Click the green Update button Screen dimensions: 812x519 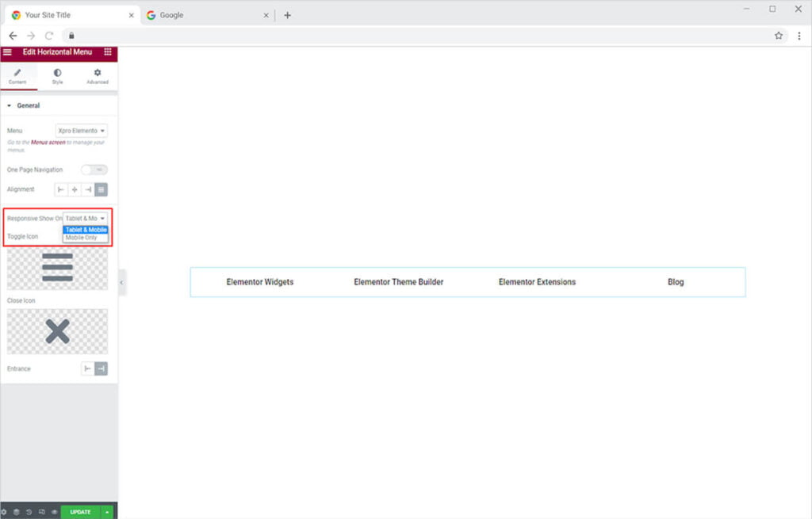80,512
